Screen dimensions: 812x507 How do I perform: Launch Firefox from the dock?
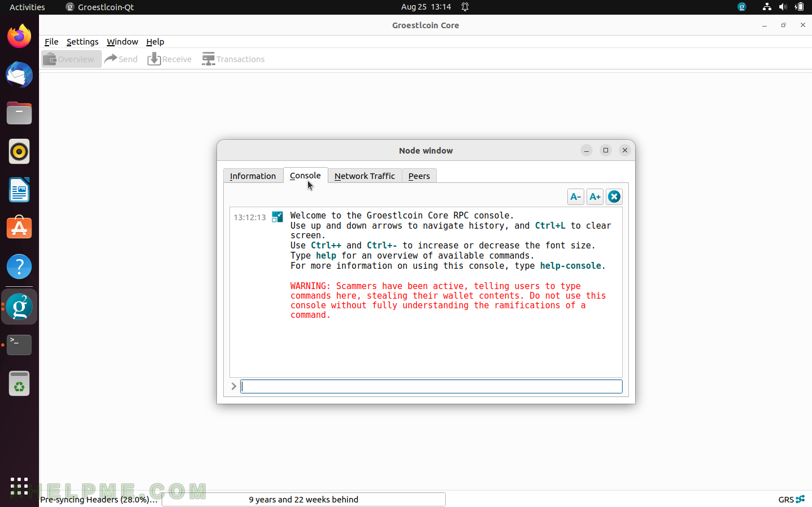(19, 37)
